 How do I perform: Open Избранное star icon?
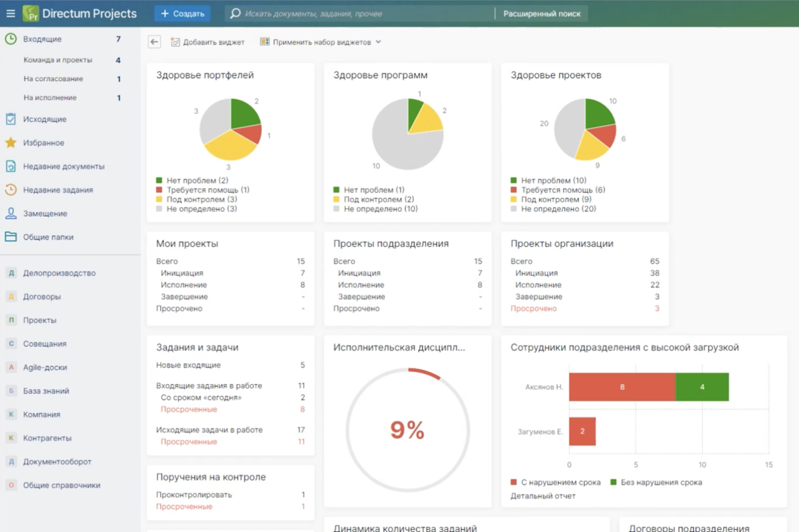(x=10, y=143)
